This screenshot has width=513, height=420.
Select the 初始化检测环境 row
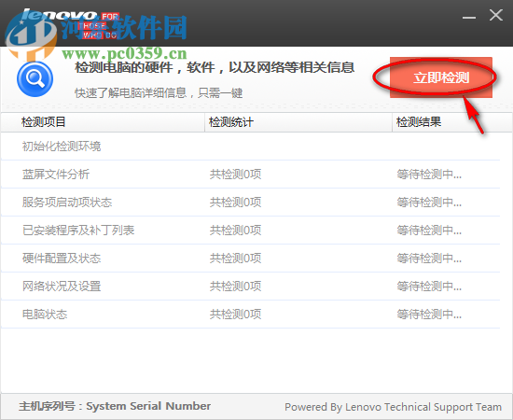[x=251, y=147]
